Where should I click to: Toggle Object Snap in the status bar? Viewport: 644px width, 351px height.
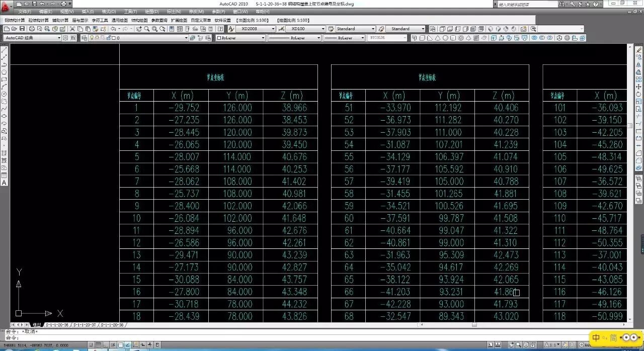[121, 345]
